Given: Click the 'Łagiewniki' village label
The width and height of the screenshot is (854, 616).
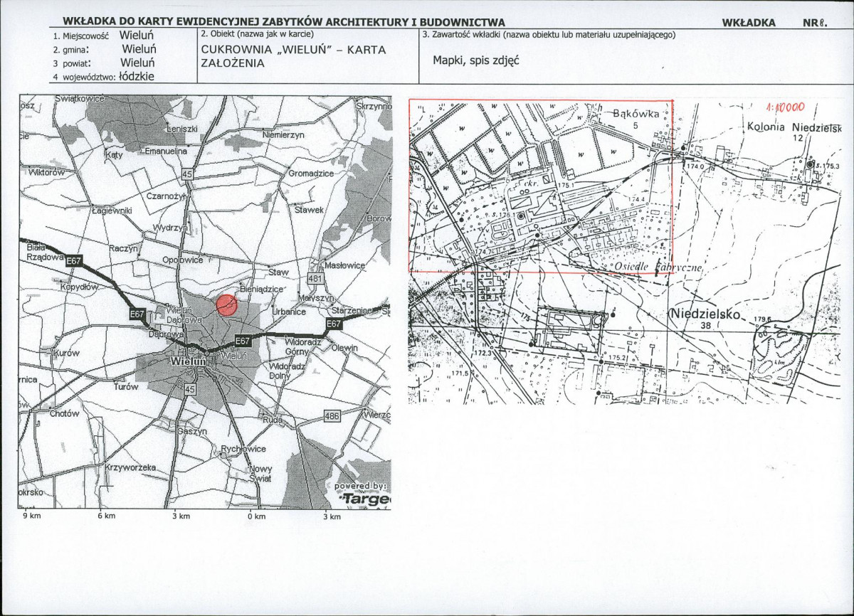Looking at the screenshot, I should [112, 211].
